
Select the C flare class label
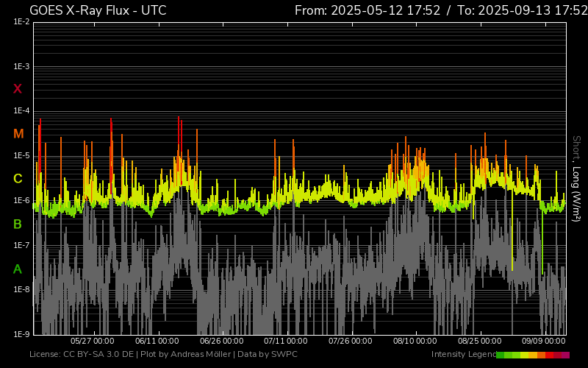click(18, 179)
